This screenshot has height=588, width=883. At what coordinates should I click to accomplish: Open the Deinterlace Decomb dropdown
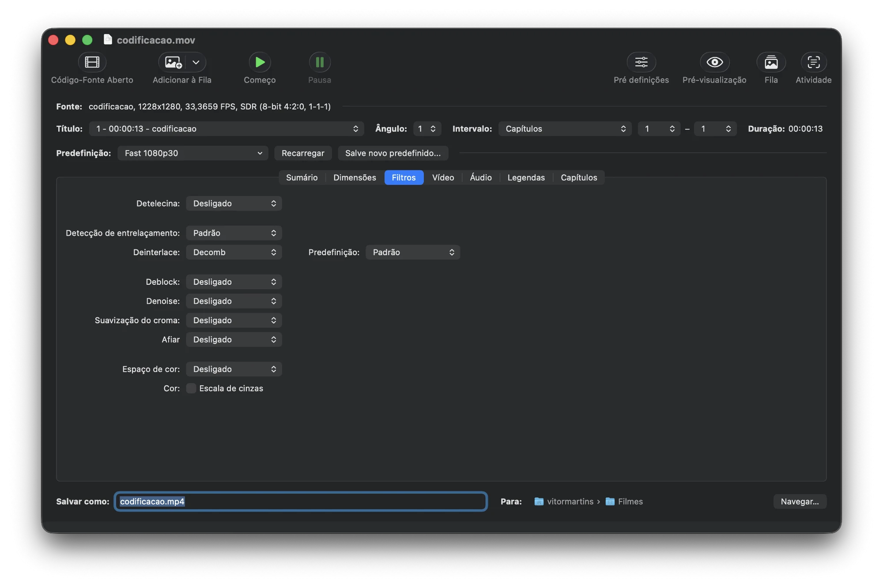234,253
